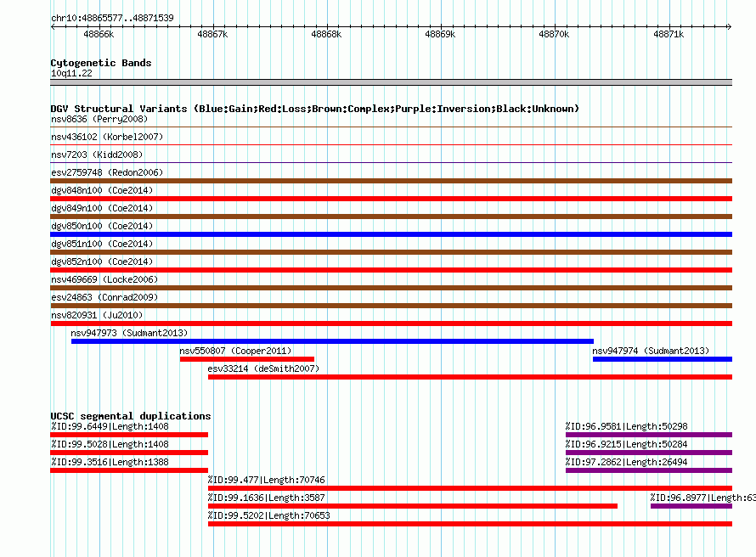Select the red dgv848n100 (Coe2014) bar

tap(391, 199)
